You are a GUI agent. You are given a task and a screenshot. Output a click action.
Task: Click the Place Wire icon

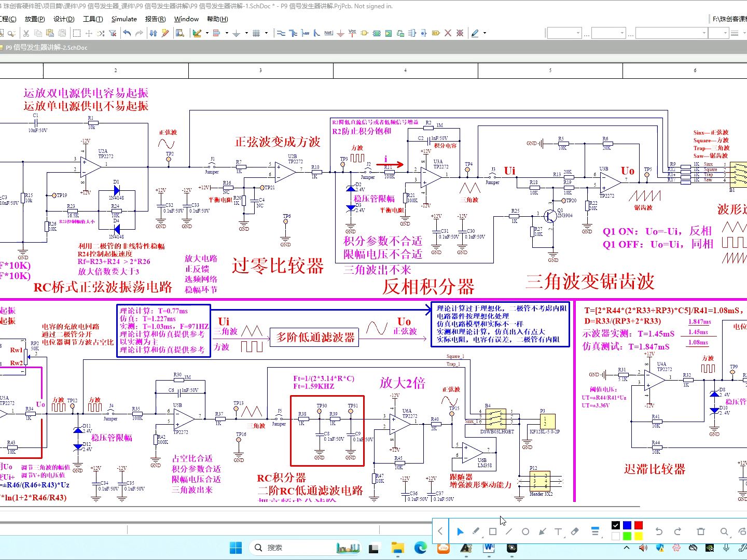[x=281, y=33]
